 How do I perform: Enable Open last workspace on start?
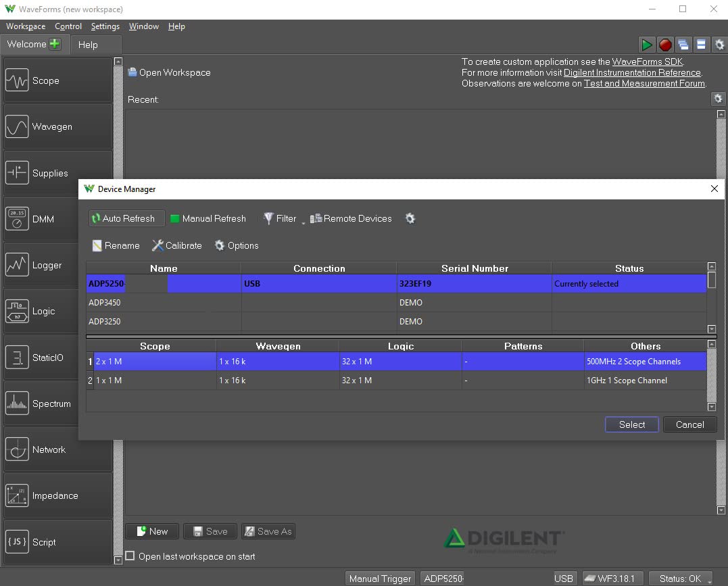[x=130, y=556]
